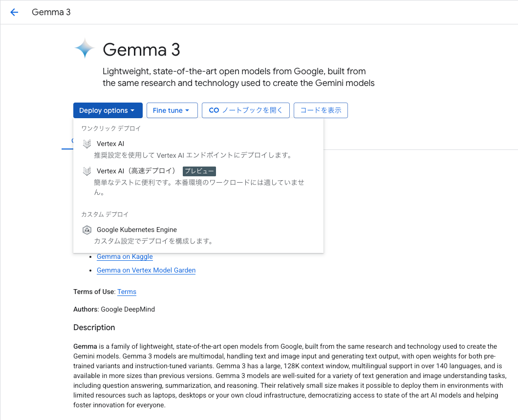The width and height of the screenshot is (518, 420).
Task: Choose Google Kubernetes Engine custom deploy
Action: pyautogui.click(x=198, y=235)
